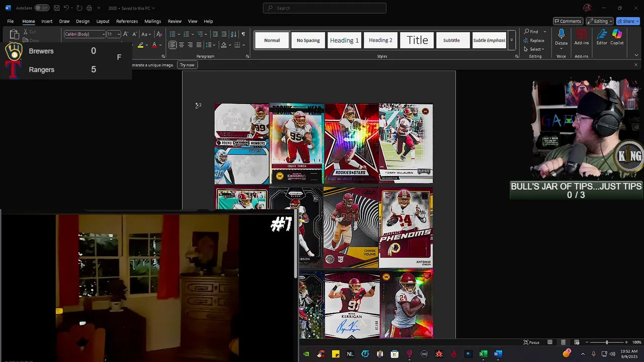The image size is (644, 362).
Task: Switch to the References tab
Action: (127, 21)
